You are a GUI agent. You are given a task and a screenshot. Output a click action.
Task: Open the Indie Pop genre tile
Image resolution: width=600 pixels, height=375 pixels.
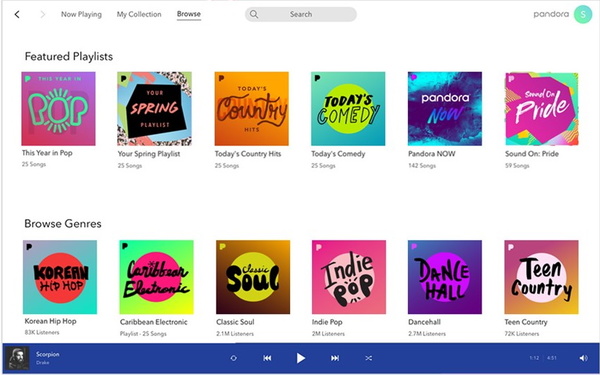pos(349,277)
